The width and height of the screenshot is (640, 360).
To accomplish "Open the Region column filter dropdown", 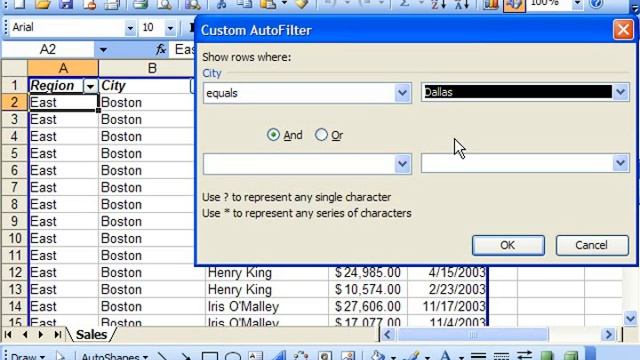I will pos(90,86).
